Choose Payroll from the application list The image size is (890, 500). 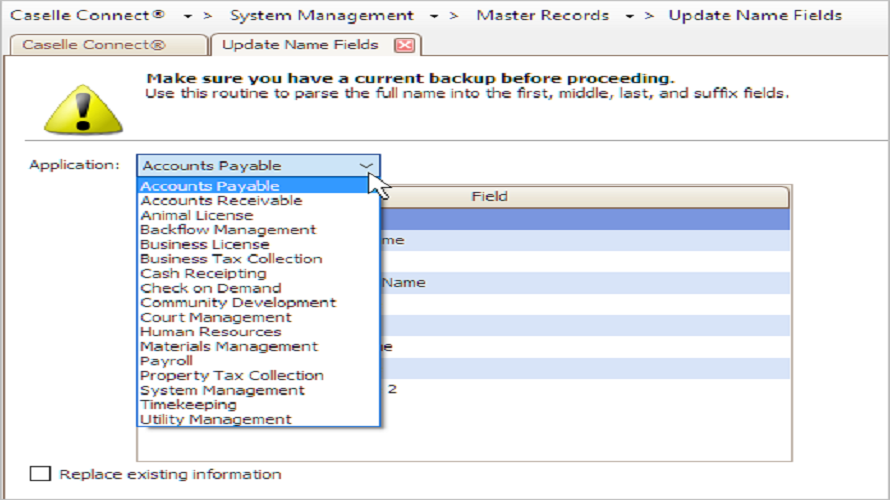[258, 361]
